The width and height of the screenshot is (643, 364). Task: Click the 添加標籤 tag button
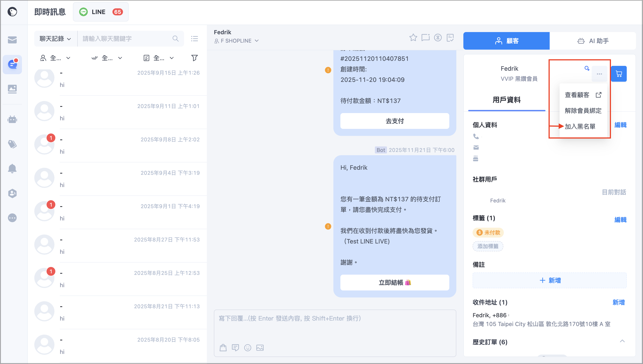coord(488,246)
